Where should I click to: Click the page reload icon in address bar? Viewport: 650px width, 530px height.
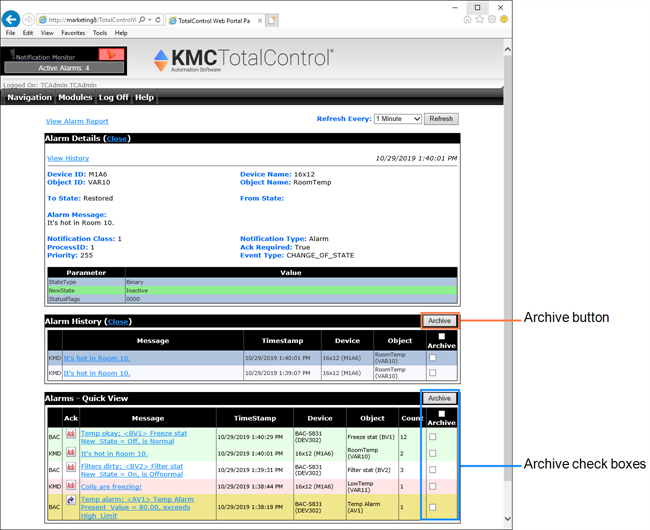(158, 19)
